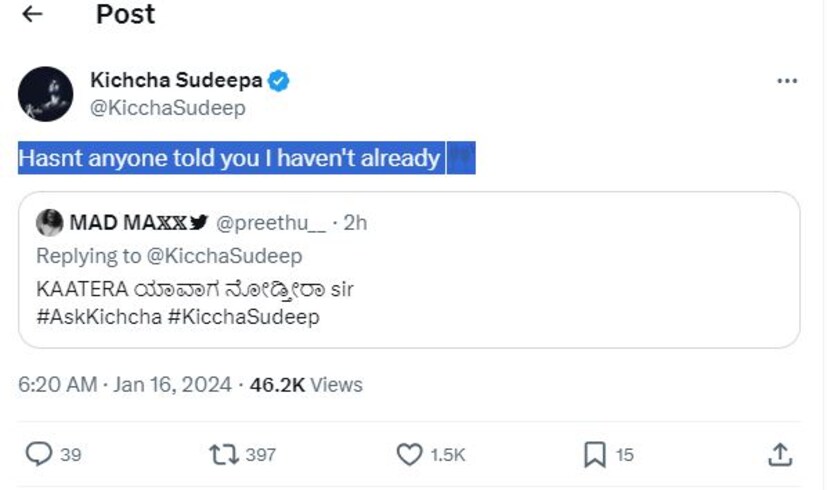Screen dimensions: 827x490
Task: Open the quoted post's 2h timestamp
Action: (x=355, y=223)
